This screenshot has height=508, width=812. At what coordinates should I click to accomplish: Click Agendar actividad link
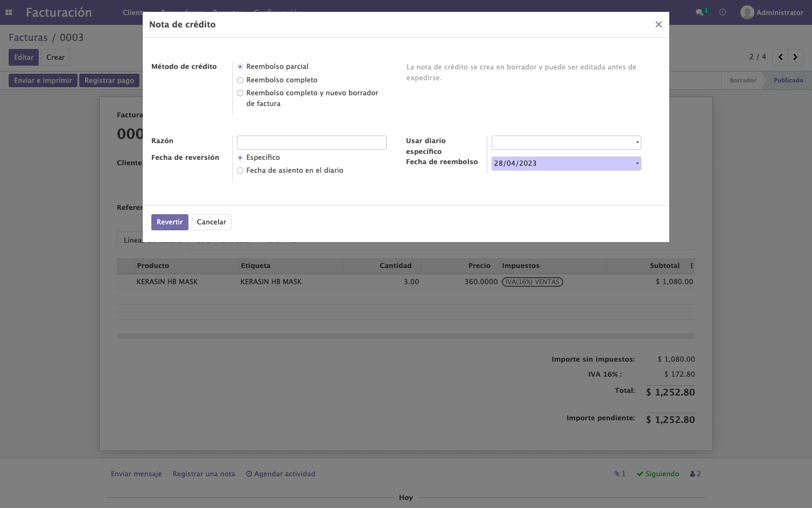pos(281,474)
